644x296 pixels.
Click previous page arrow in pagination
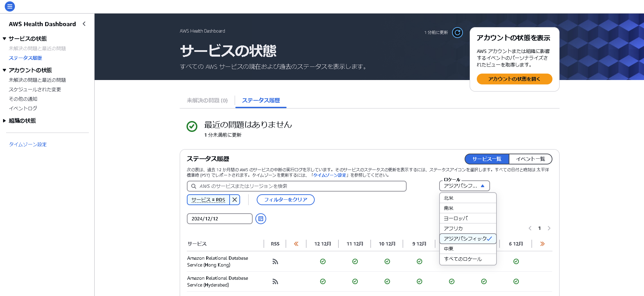(530, 228)
